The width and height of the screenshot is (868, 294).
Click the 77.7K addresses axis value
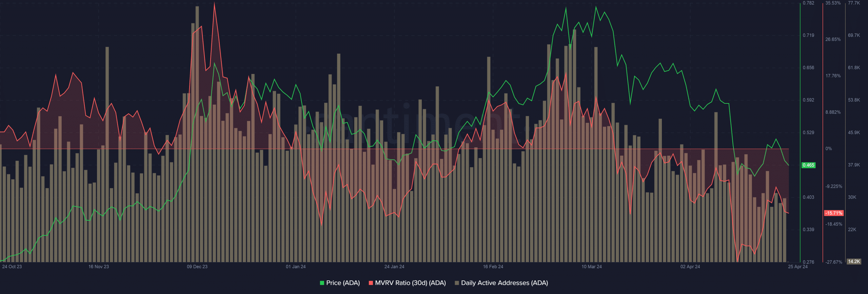854,3
